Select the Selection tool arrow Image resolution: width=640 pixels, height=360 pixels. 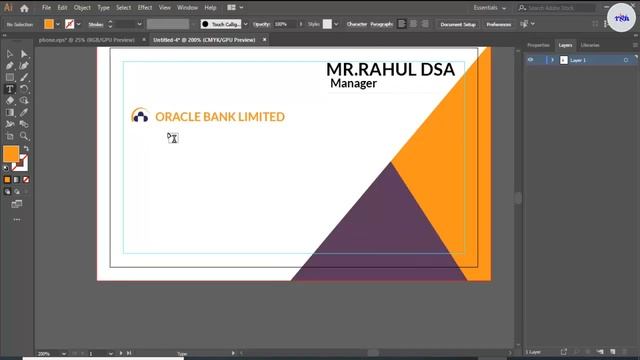[10, 54]
